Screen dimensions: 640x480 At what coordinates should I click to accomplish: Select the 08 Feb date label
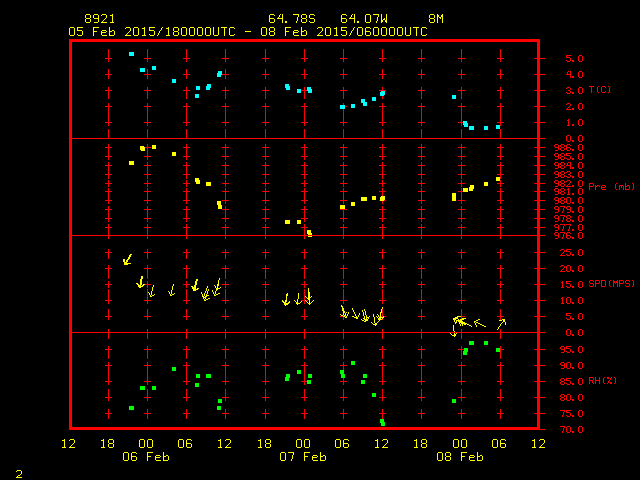click(459, 456)
